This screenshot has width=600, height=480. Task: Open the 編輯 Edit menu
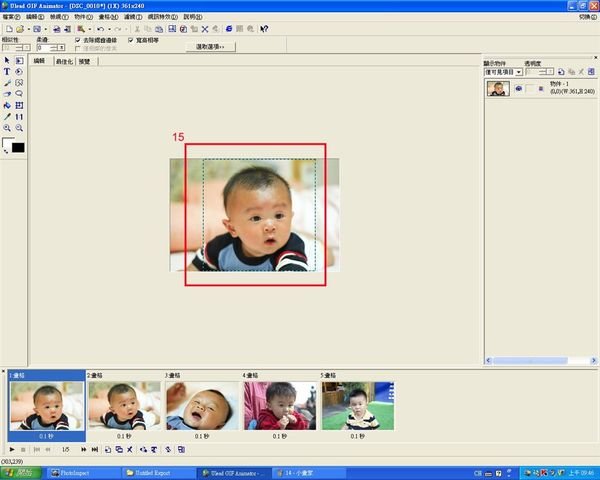click(x=35, y=17)
